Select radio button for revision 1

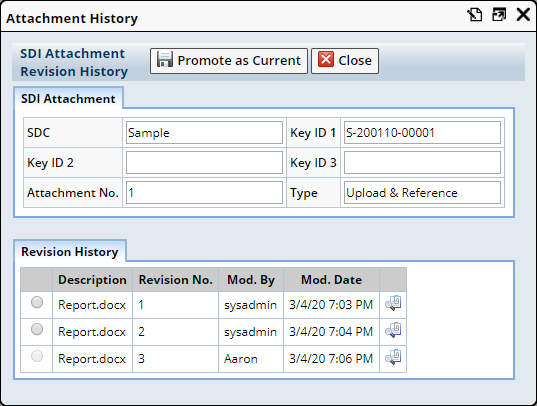(x=37, y=302)
